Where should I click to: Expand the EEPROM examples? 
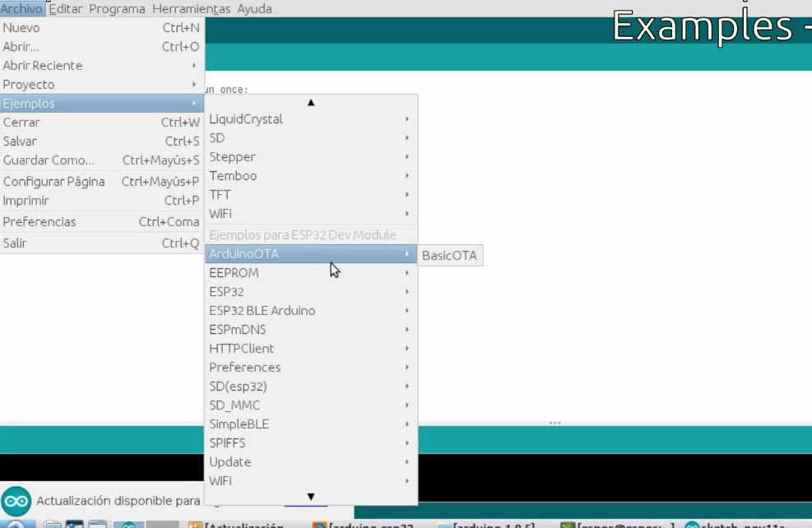point(311,273)
